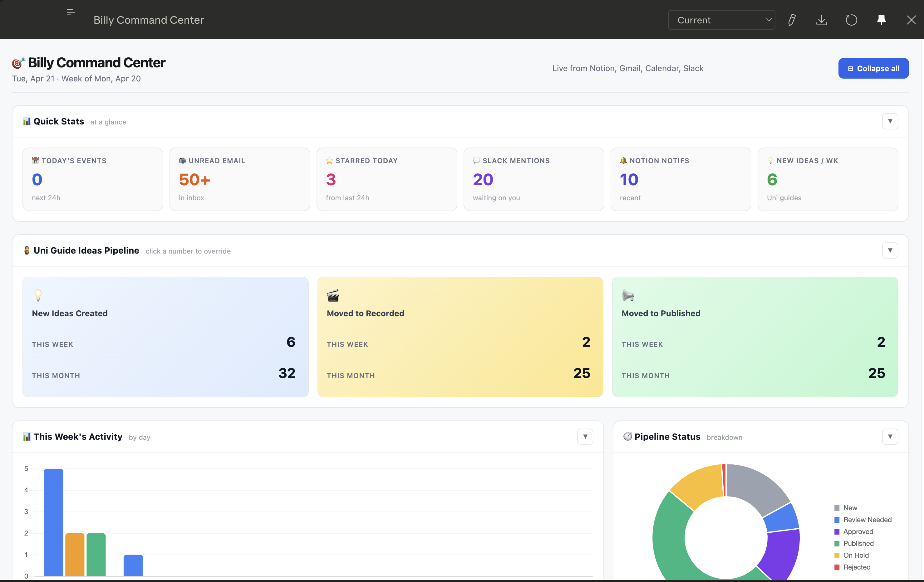This screenshot has height=582, width=924.
Task: Click Notion Notifs value 10
Action: [x=629, y=179]
